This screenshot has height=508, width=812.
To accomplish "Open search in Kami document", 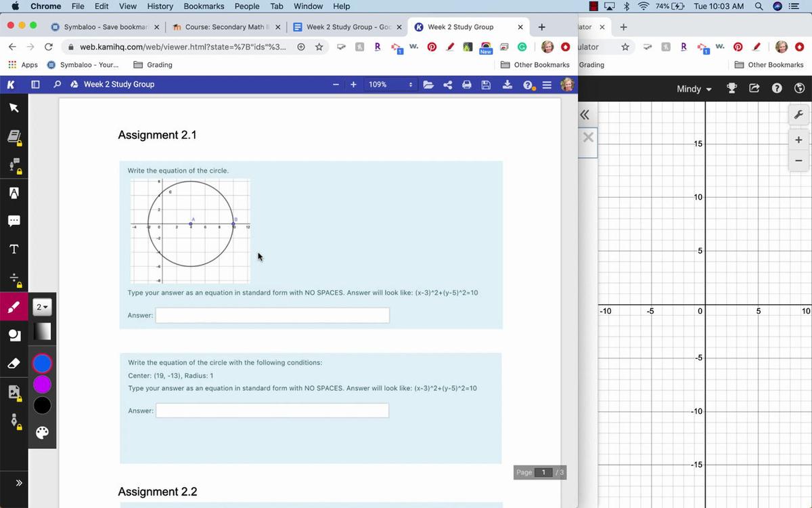I will 57,85.
